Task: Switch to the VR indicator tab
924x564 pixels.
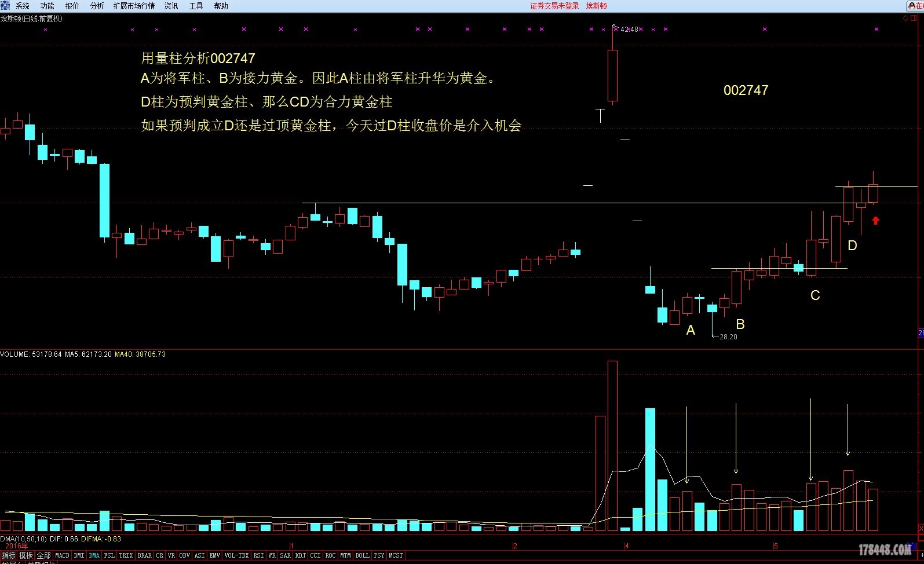Action: 171,555
